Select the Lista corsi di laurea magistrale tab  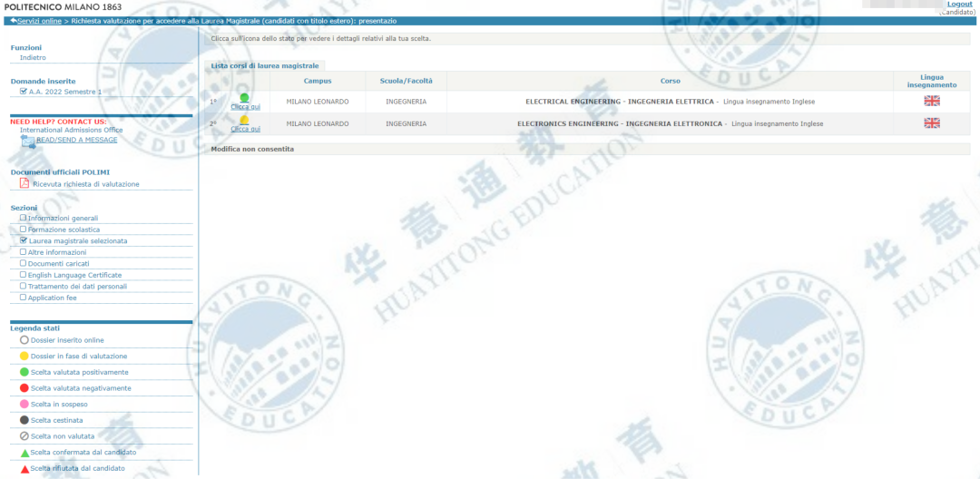[264, 65]
